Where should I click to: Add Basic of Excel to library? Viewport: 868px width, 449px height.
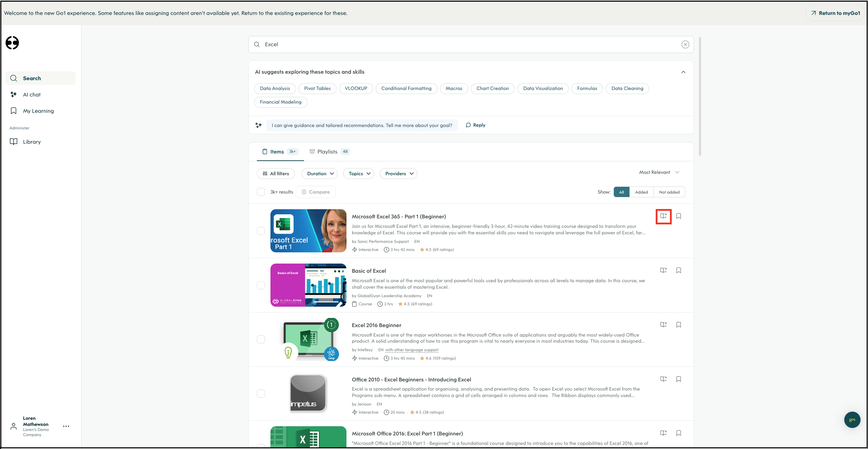[x=663, y=270]
